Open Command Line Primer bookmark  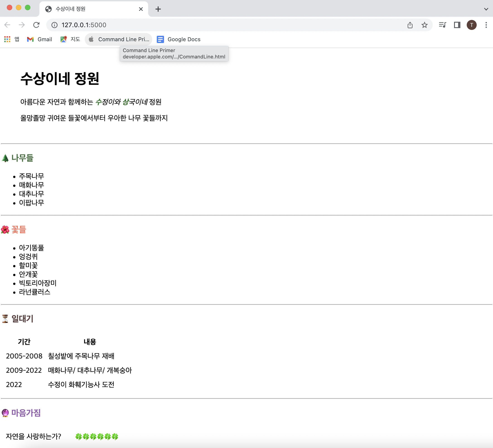coord(119,39)
